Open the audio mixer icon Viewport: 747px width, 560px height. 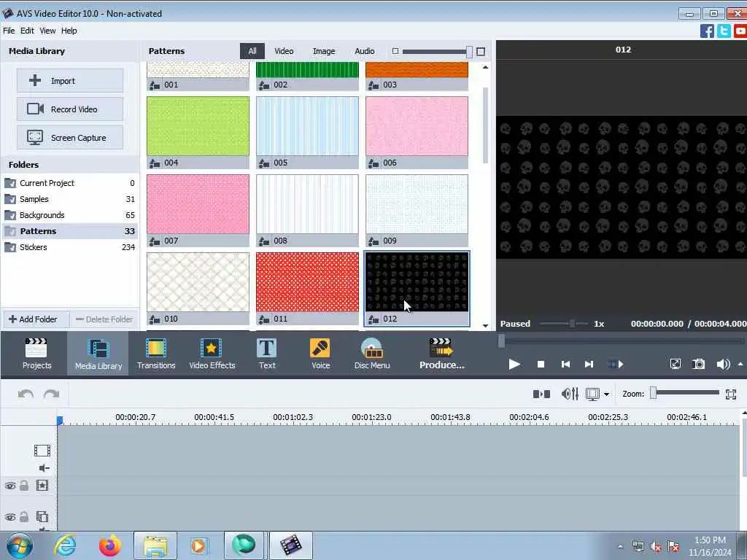pos(570,394)
